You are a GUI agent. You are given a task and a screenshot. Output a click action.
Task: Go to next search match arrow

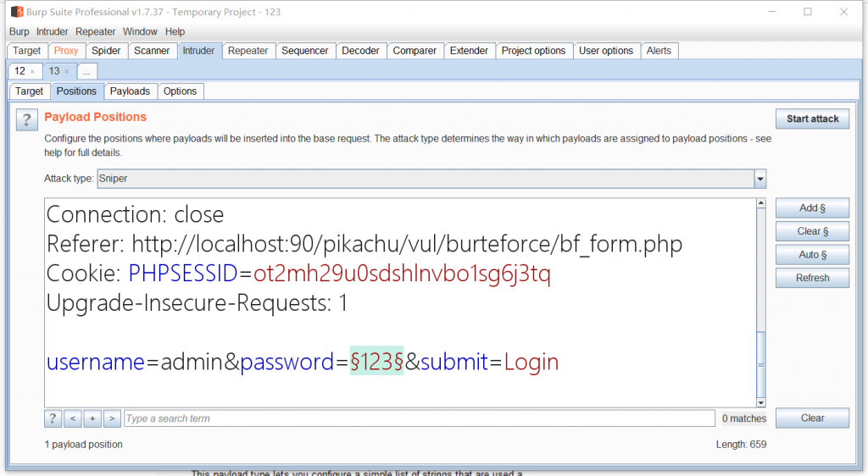click(x=112, y=418)
